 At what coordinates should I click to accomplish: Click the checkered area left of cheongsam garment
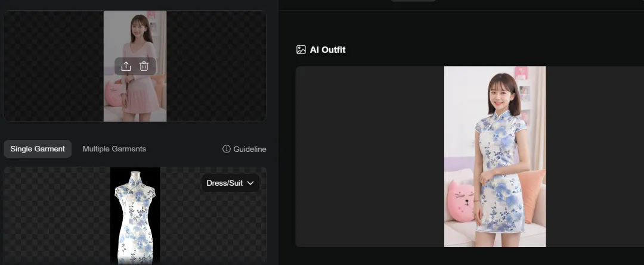(x=57, y=216)
